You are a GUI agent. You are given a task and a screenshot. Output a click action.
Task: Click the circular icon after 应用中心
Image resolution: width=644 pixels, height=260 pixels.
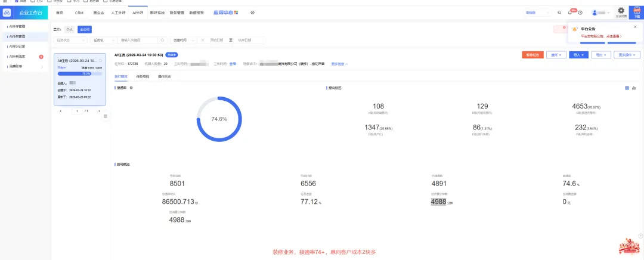(x=253, y=13)
